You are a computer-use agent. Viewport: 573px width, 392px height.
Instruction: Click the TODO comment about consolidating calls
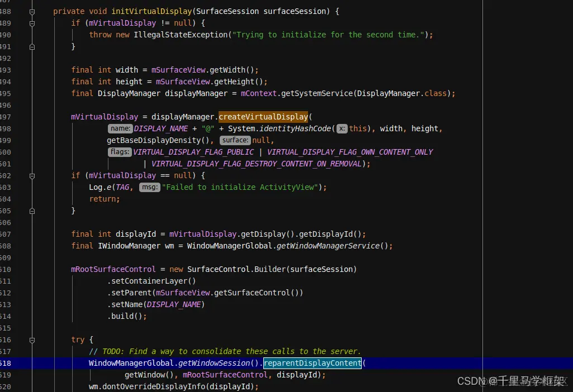225,351
